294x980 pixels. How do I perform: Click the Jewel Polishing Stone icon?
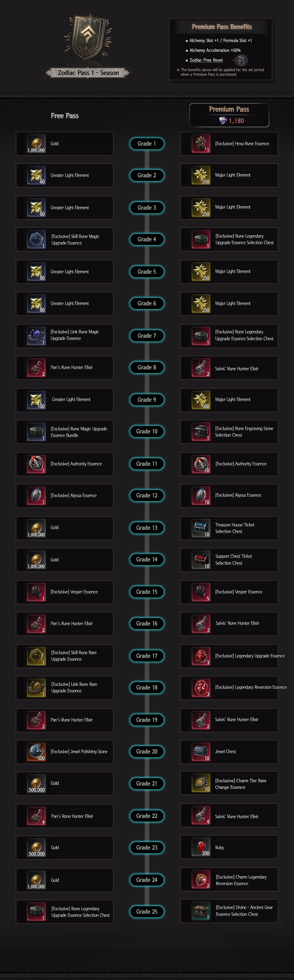[37, 751]
